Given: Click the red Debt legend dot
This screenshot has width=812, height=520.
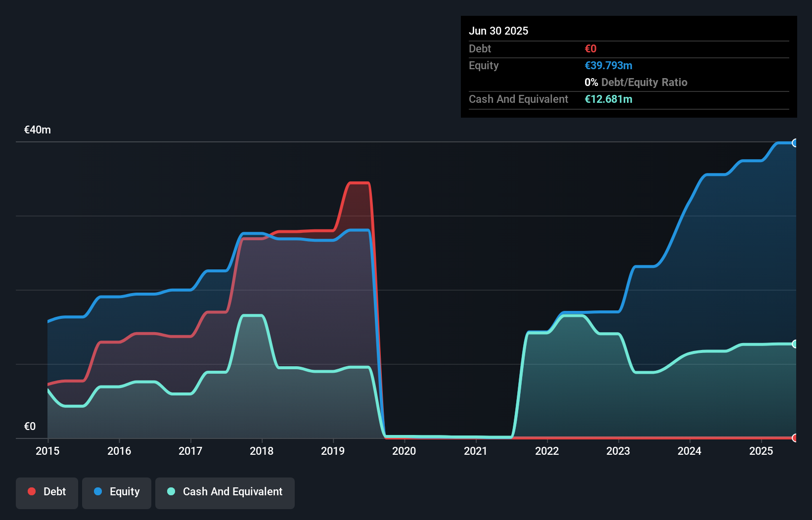Looking at the screenshot, I should [32, 491].
